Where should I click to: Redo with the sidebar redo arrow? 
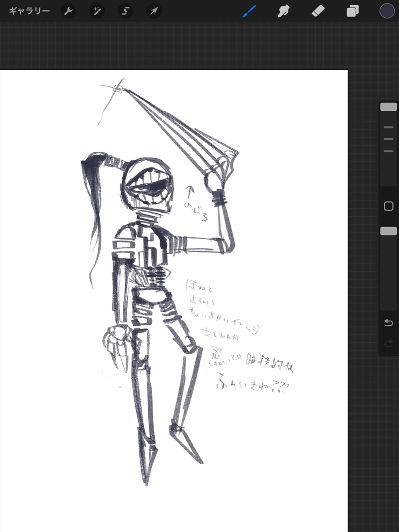point(389,343)
